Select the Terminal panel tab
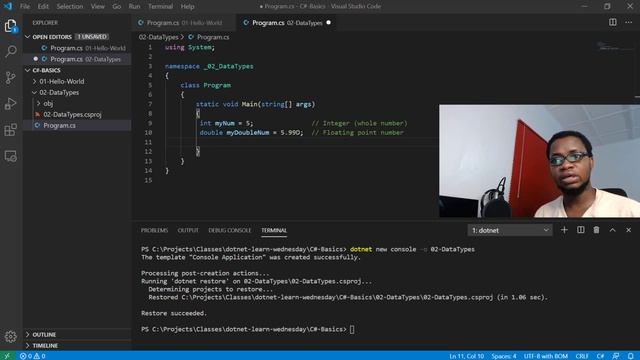The image size is (640, 360). pos(274,231)
